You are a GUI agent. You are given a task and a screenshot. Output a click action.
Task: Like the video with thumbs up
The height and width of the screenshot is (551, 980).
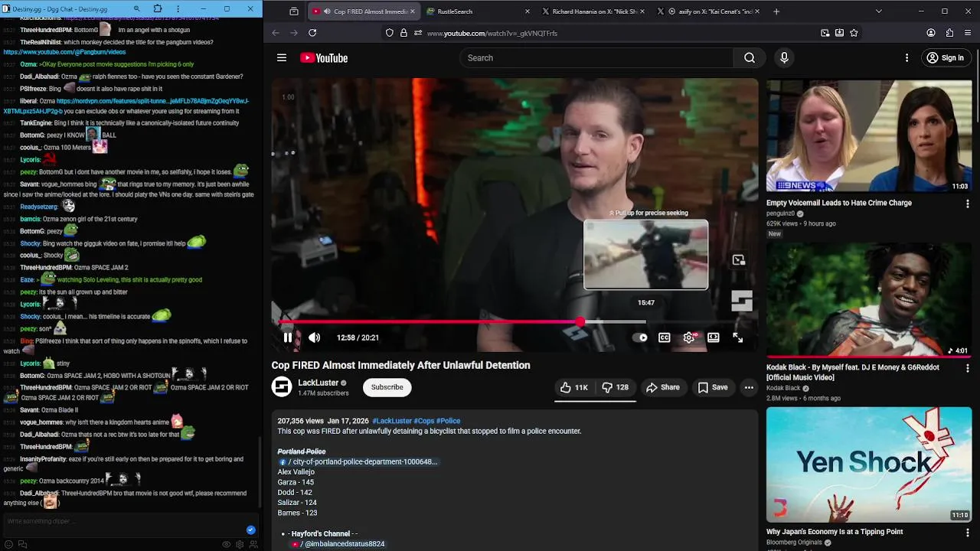(574, 387)
